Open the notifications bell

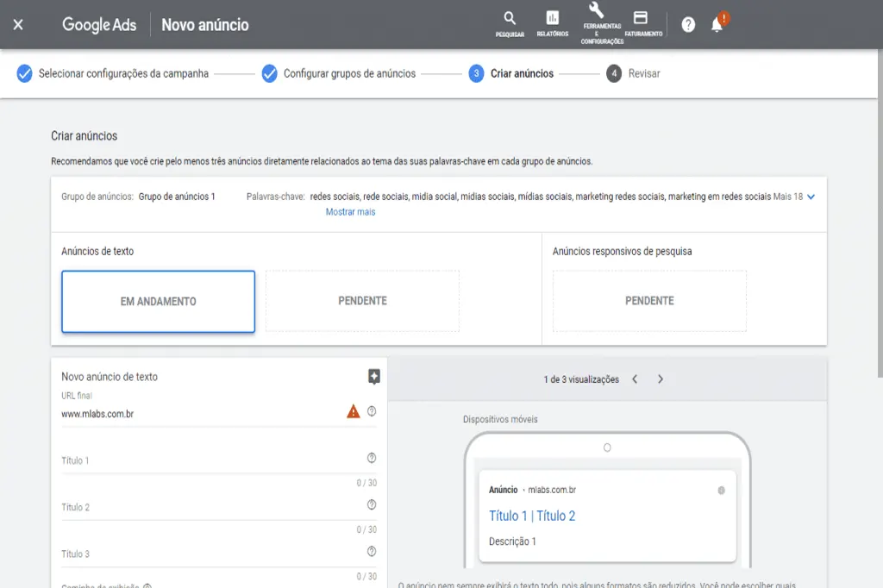point(716,24)
